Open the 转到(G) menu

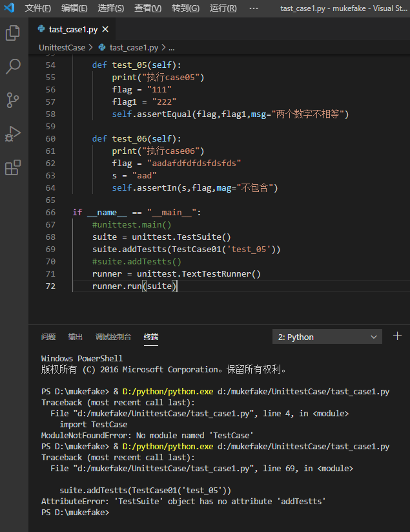185,8
